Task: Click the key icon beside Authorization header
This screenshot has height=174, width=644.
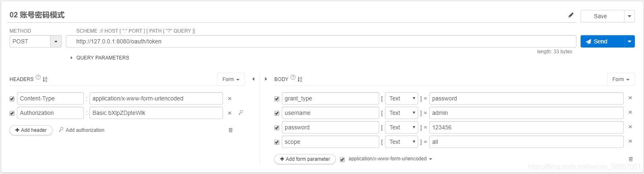Action: click(x=241, y=112)
